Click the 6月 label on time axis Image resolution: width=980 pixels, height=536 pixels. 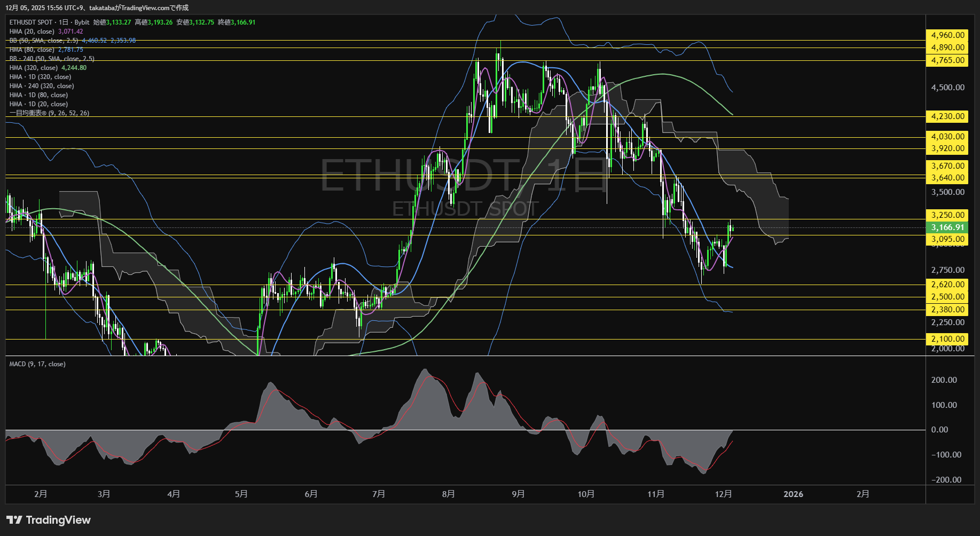311,494
